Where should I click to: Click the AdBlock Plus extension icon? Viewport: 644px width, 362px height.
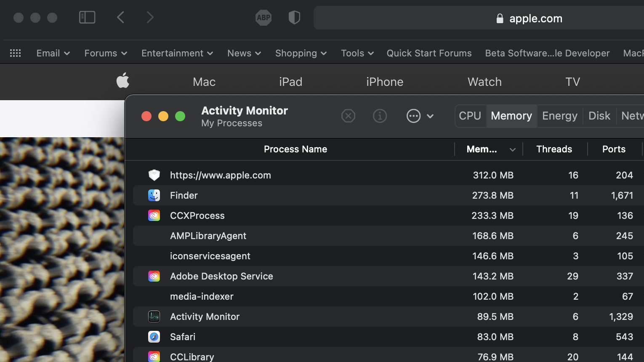click(x=263, y=18)
